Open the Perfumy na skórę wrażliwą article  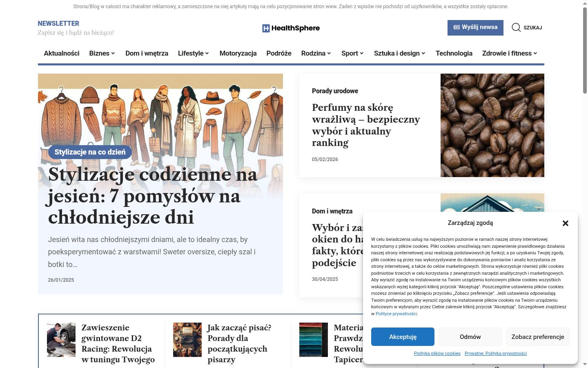[x=366, y=125]
